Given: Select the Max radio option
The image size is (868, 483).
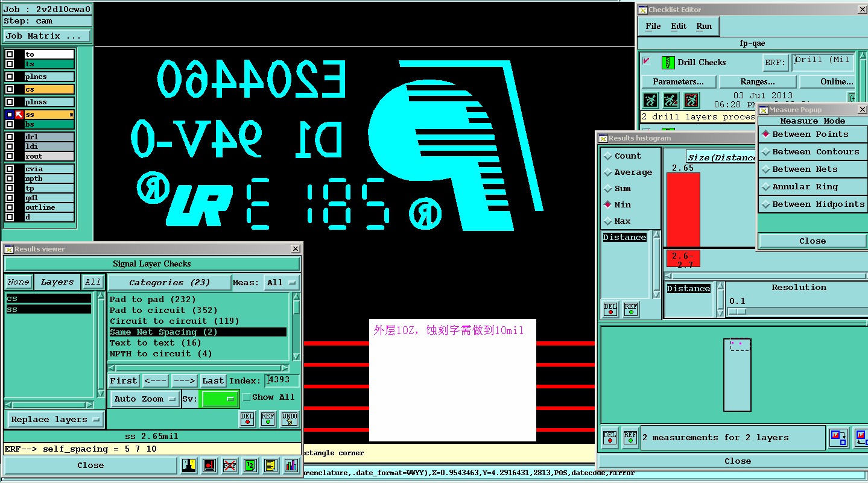Looking at the screenshot, I should point(609,221).
